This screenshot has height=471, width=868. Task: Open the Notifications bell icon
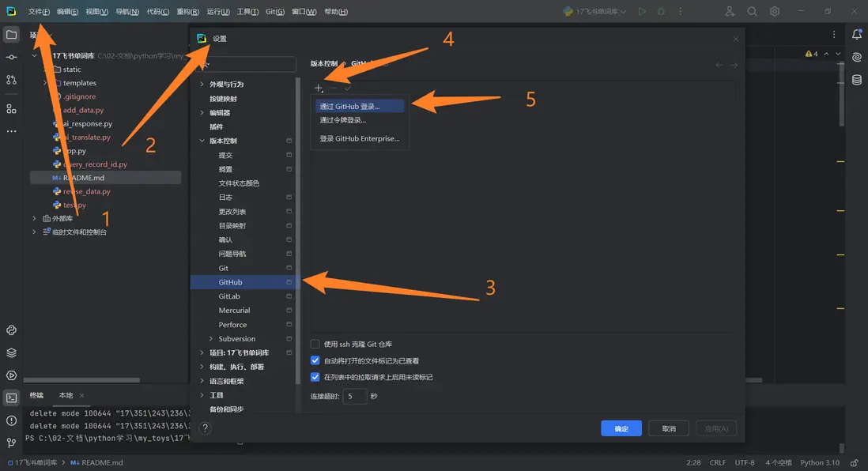[856, 34]
